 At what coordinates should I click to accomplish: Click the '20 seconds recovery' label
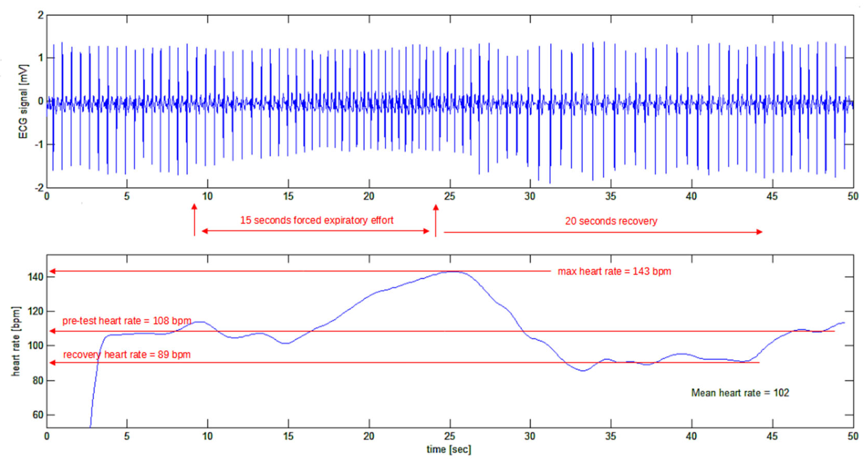pos(611,221)
